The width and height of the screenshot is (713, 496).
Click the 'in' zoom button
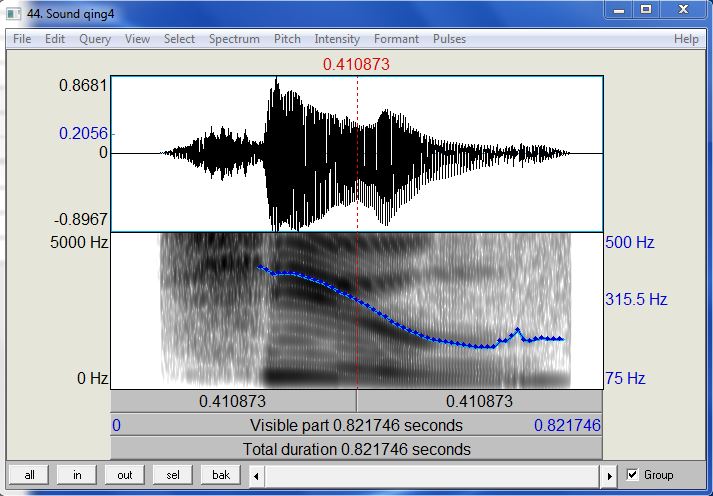click(x=77, y=475)
